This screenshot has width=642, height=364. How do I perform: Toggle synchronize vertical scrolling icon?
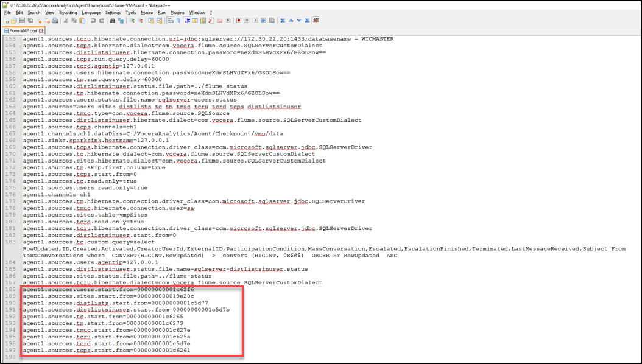(x=150, y=21)
